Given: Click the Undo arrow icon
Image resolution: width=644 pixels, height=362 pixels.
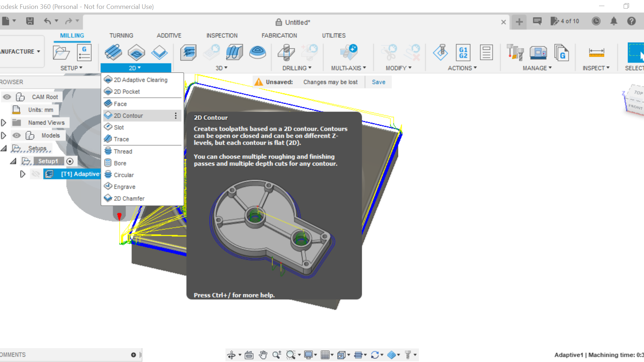Looking at the screenshot, I should pyautogui.click(x=47, y=21).
